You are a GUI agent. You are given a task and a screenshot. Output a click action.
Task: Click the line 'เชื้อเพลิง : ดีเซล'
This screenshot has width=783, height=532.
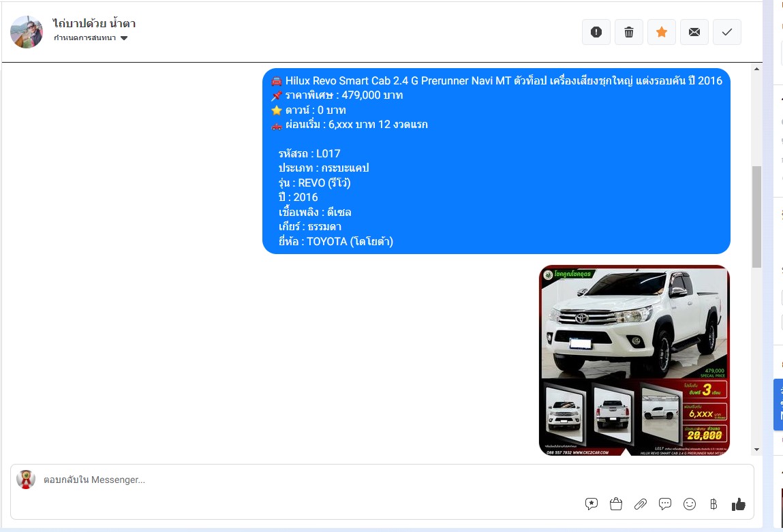pyautogui.click(x=315, y=213)
